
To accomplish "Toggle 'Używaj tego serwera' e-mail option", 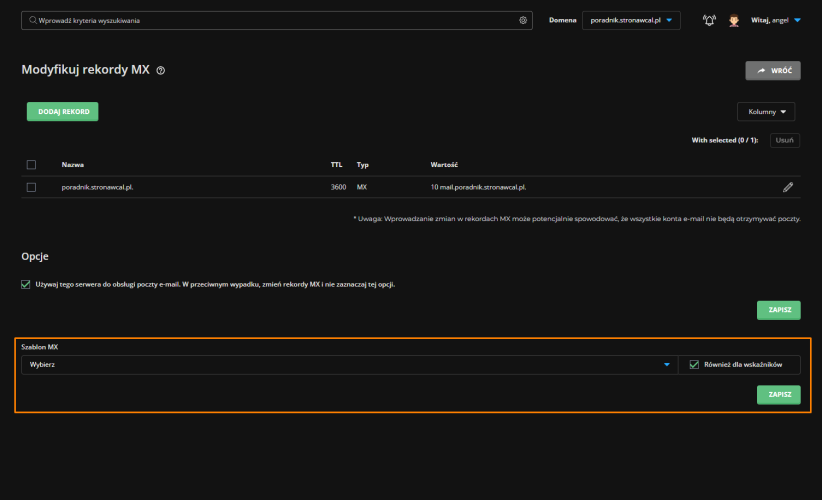I will pos(26,284).
